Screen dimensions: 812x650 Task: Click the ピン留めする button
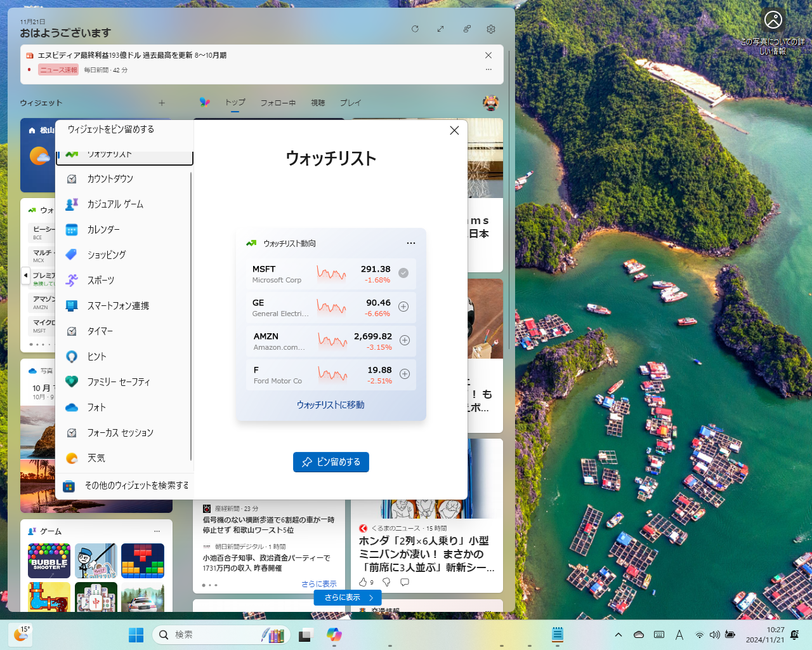coord(331,462)
